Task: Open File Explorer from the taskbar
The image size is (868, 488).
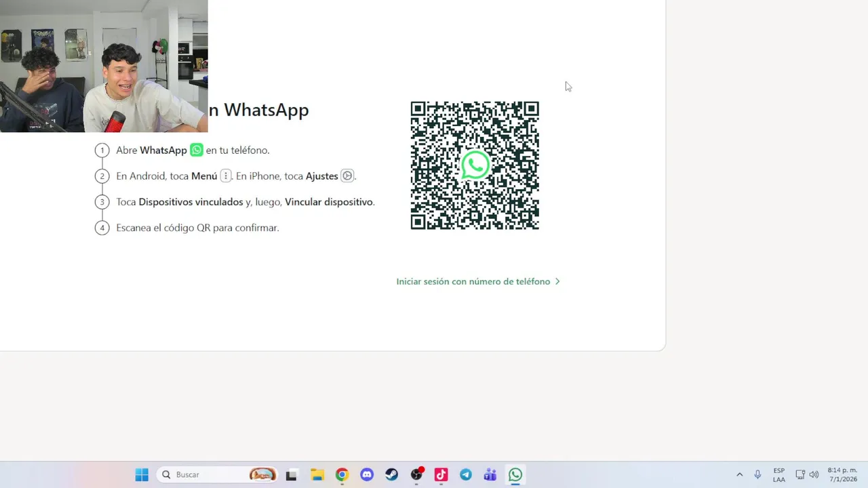Action: pyautogui.click(x=317, y=474)
